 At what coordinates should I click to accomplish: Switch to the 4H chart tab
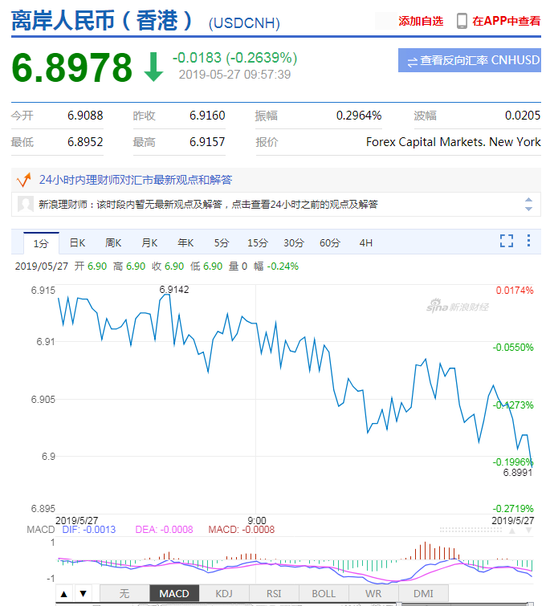point(366,243)
